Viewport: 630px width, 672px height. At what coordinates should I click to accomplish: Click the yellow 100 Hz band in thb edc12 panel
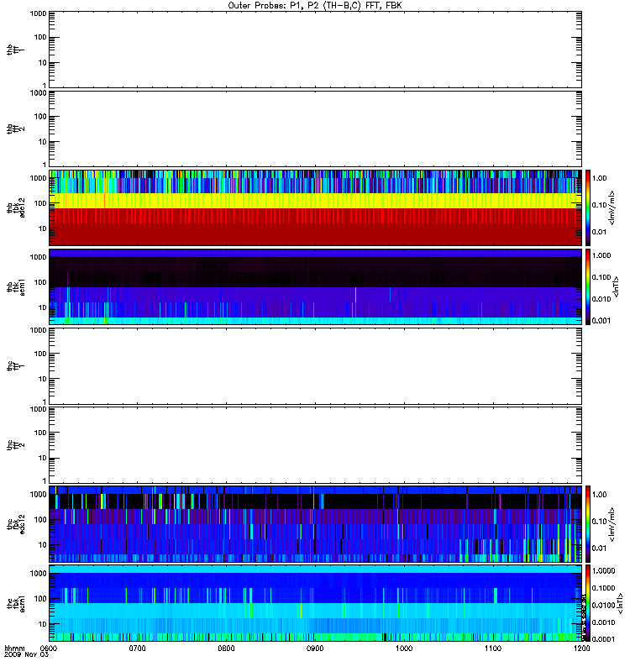pyautogui.click(x=315, y=201)
